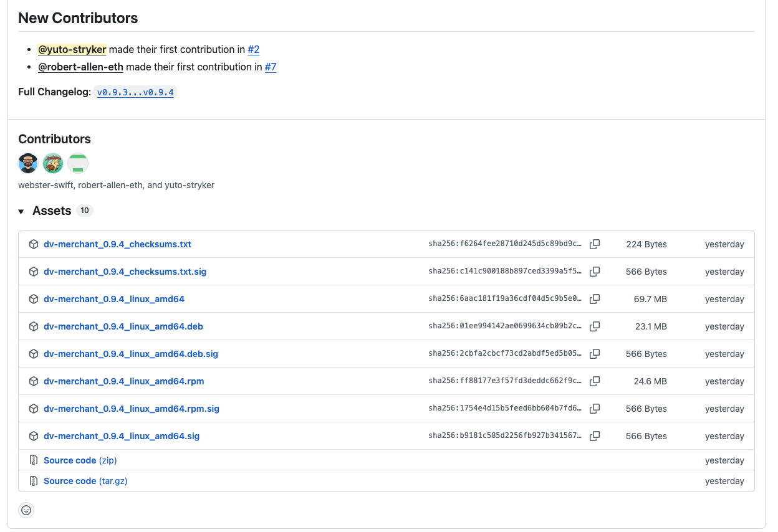Click package icon beside checksums.txt.sig asset
The image size is (778, 532).
pos(34,272)
